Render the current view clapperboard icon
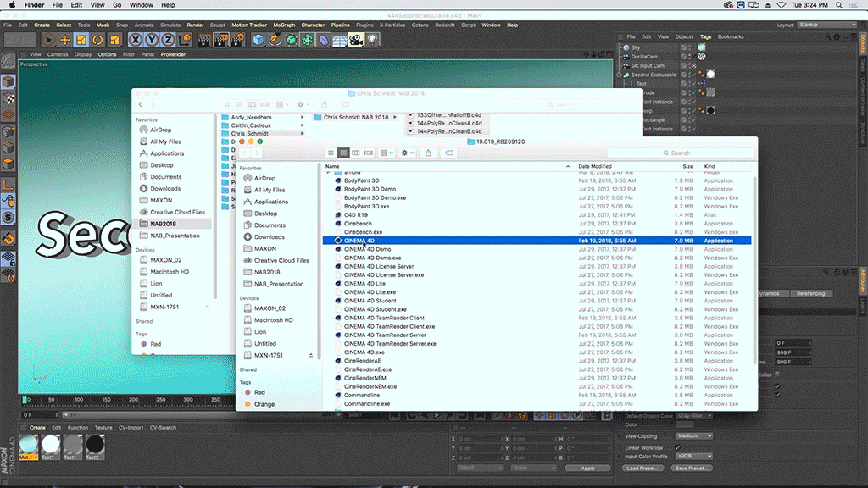Image resolution: width=868 pixels, height=488 pixels. pyautogui.click(x=204, y=40)
